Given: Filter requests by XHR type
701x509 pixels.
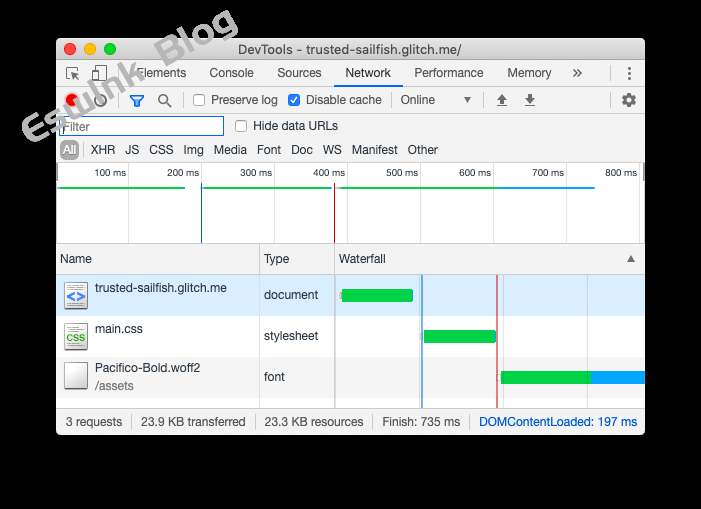Looking at the screenshot, I should 103,150.
